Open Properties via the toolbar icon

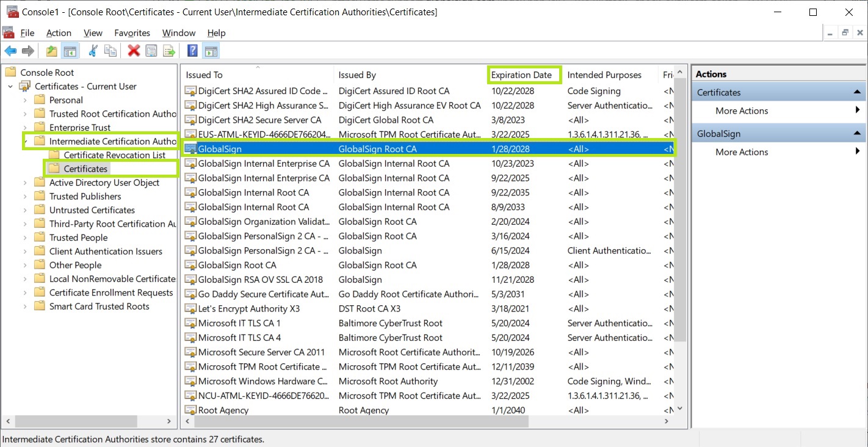click(151, 51)
